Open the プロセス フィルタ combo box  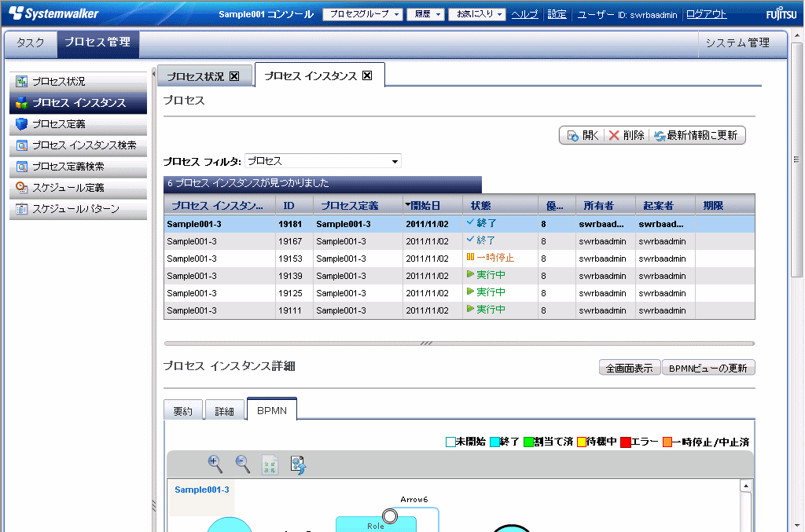click(323, 161)
